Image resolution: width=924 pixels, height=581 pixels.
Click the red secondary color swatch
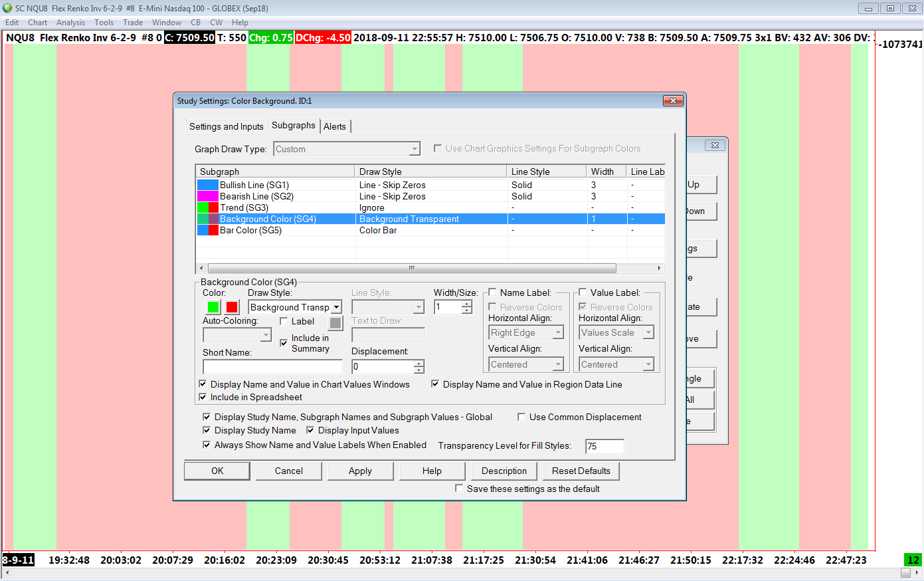point(232,307)
